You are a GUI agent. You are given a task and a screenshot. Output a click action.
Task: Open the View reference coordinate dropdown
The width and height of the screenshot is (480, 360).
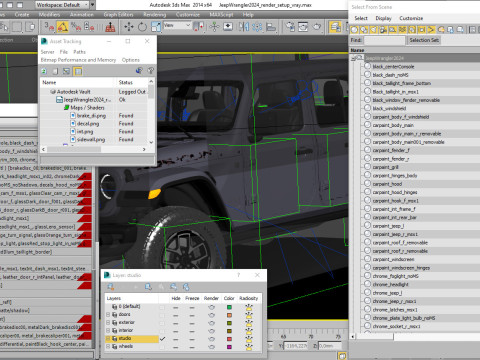tap(177, 25)
